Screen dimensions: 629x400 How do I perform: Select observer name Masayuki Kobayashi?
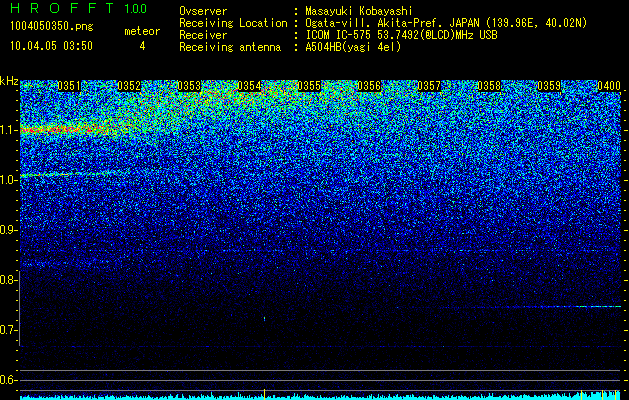tap(359, 12)
